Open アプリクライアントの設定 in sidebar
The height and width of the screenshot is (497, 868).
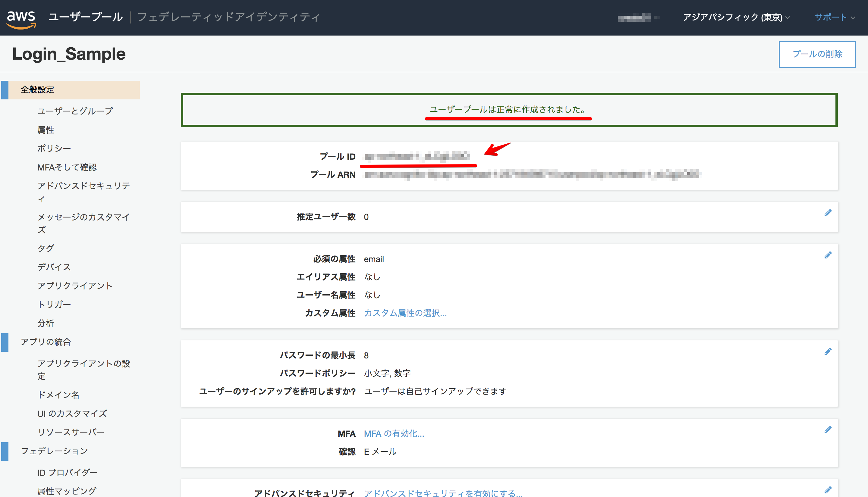pyautogui.click(x=84, y=370)
